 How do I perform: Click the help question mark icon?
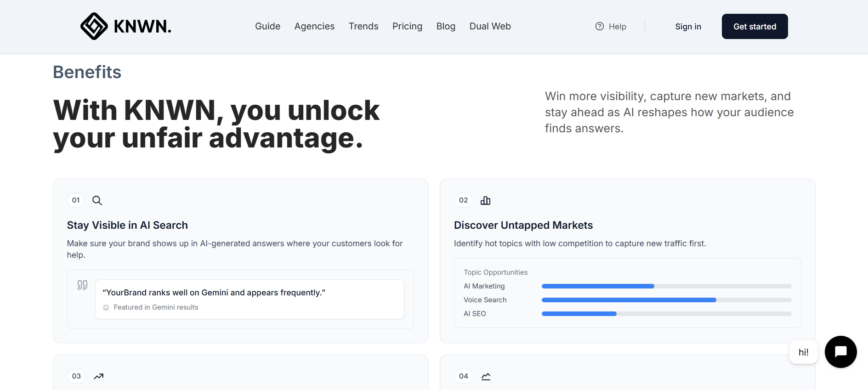coord(600,26)
